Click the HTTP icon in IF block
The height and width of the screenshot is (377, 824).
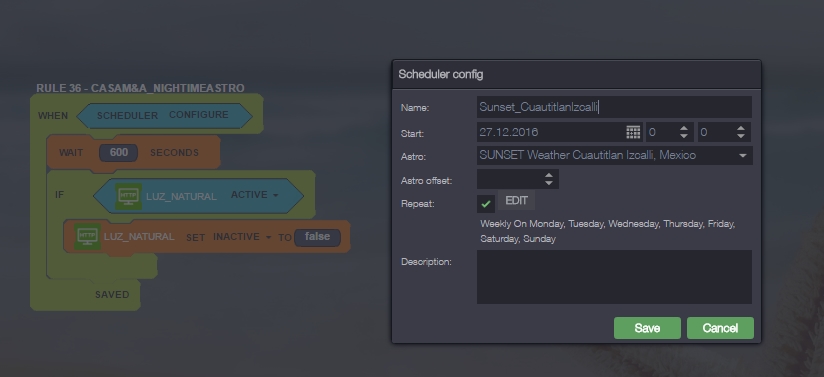(x=128, y=196)
